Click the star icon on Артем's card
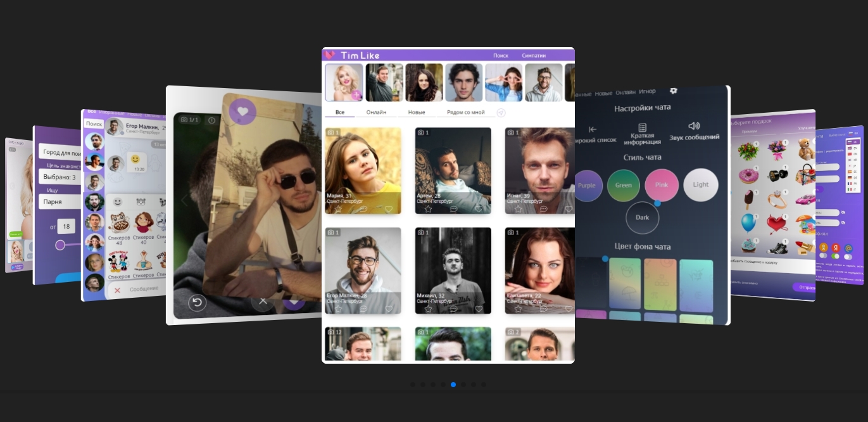The width and height of the screenshot is (868, 422). (x=428, y=209)
